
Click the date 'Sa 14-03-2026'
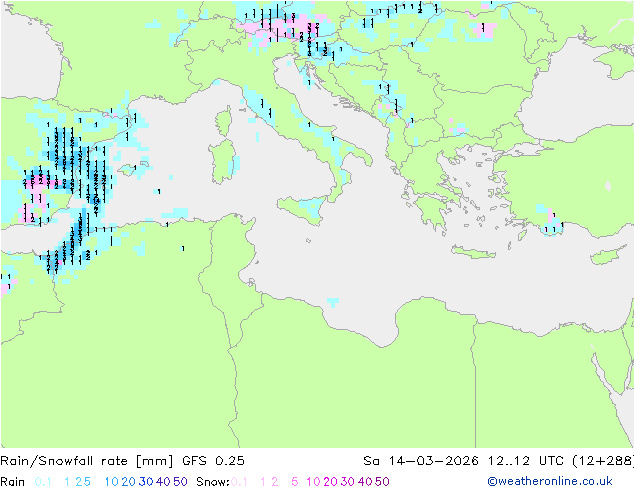[x=421, y=461]
